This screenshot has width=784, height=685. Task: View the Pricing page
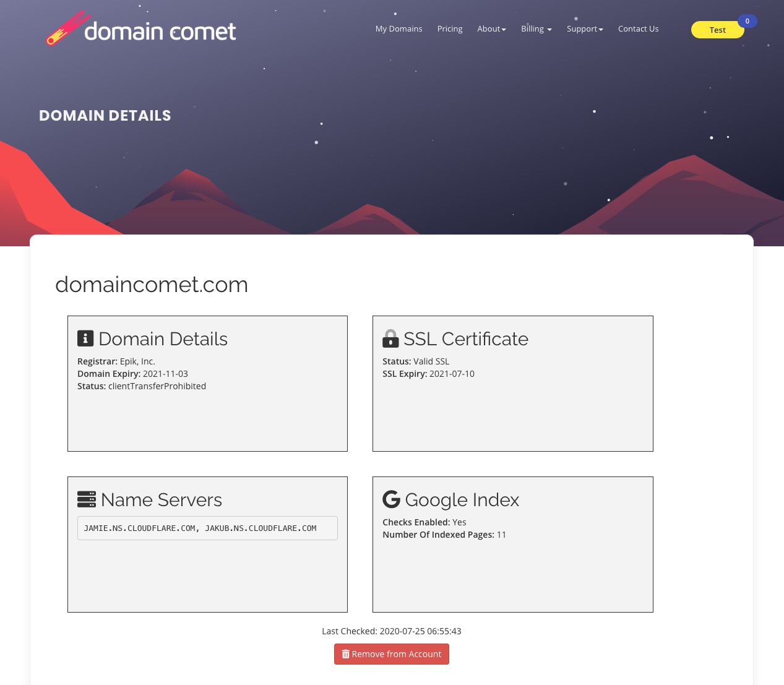pos(450,28)
